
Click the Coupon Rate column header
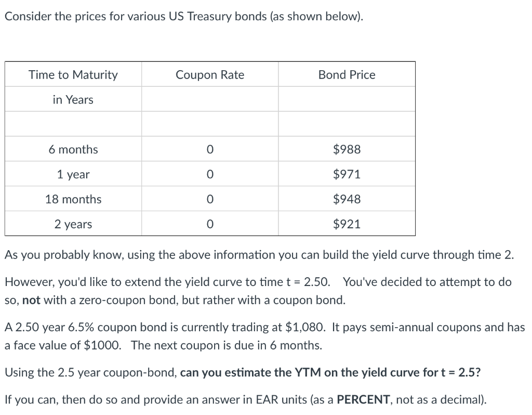(210, 74)
